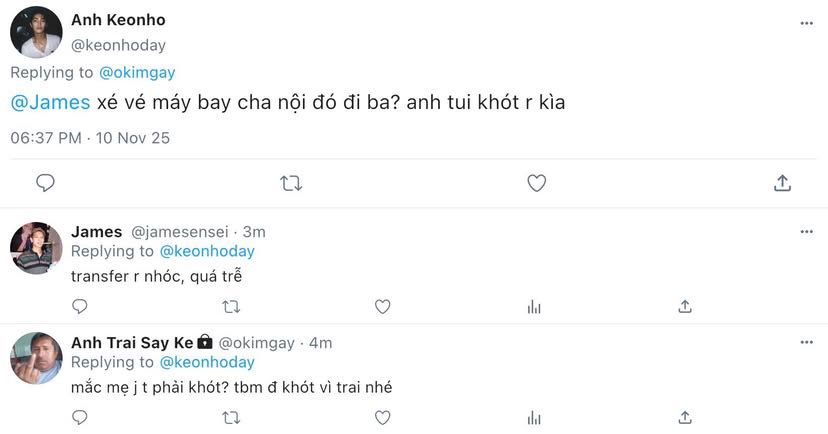Retweet Anh Keonho's main tweet
The image size is (828, 434).
[291, 183]
